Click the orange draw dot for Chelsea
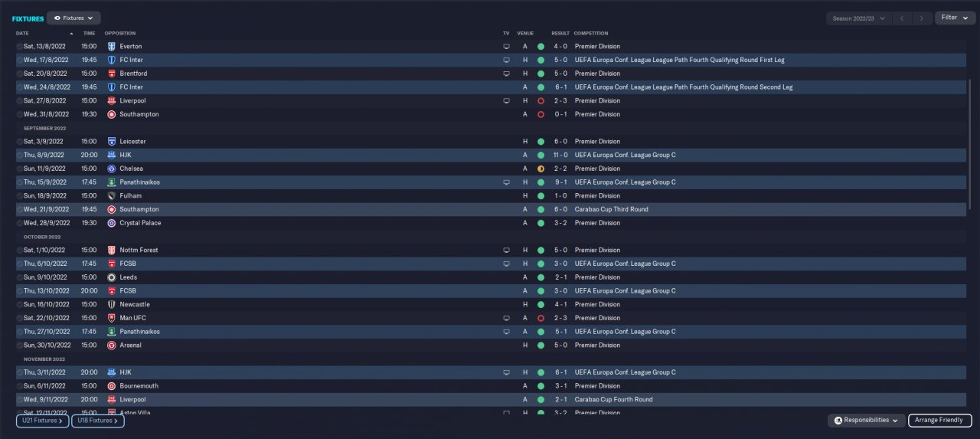The image size is (980, 439). pos(541,169)
